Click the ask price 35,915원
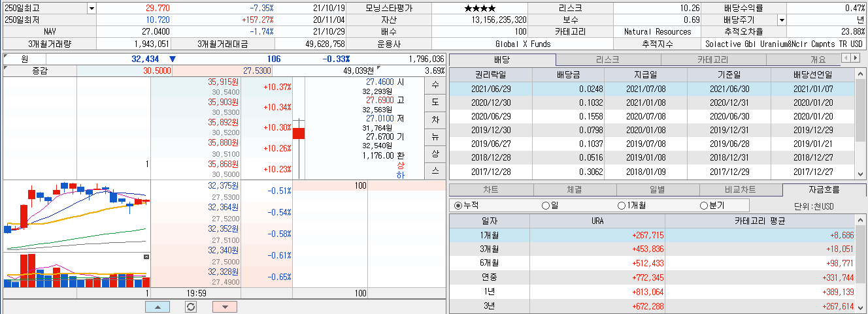This screenshot has height=314, width=868. tap(224, 82)
